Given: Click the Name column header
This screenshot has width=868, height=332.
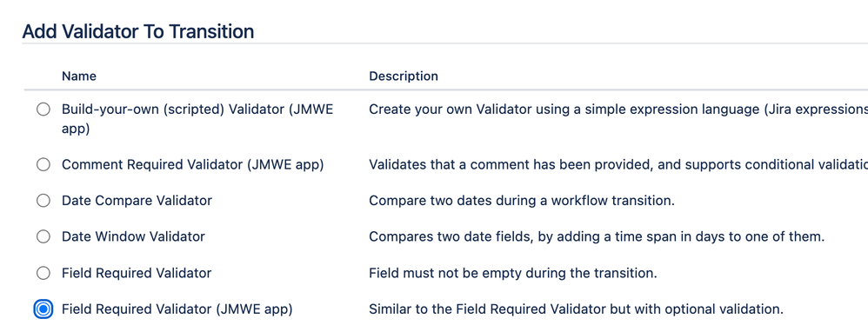Looking at the screenshot, I should click(x=78, y=76).
